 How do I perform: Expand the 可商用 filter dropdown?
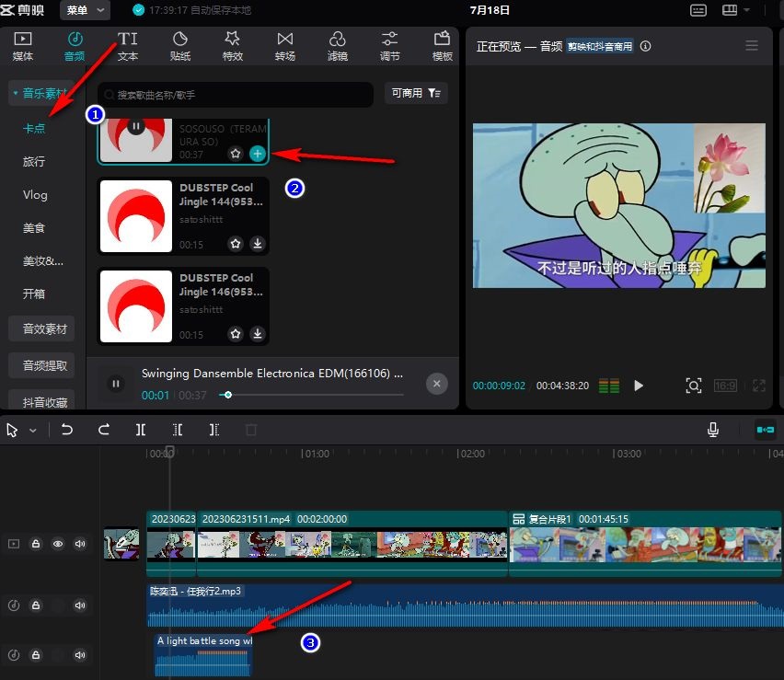419,94
